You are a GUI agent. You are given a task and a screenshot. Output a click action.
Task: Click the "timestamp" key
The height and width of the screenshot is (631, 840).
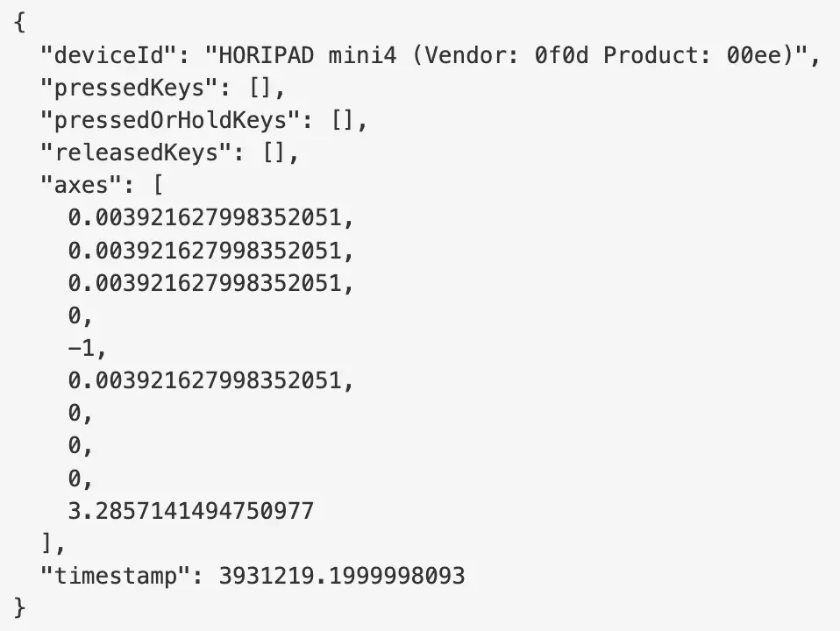tap(116, 576)
